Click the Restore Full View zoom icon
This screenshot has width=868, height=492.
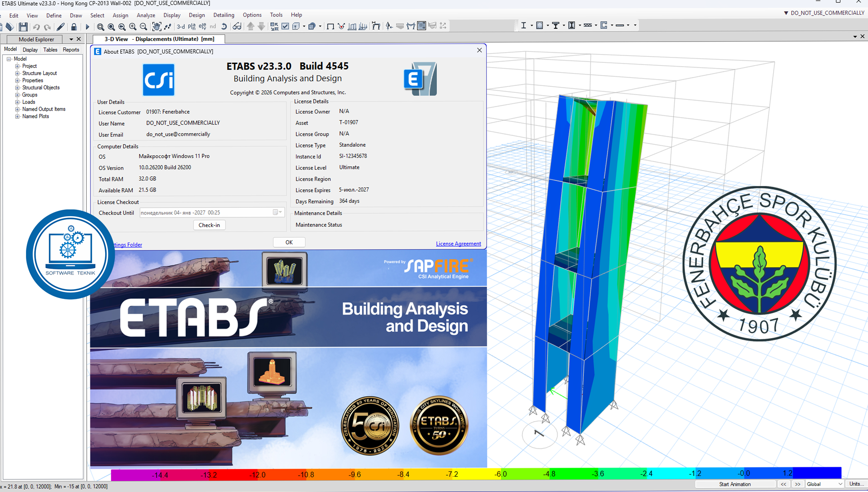(111, 27)
